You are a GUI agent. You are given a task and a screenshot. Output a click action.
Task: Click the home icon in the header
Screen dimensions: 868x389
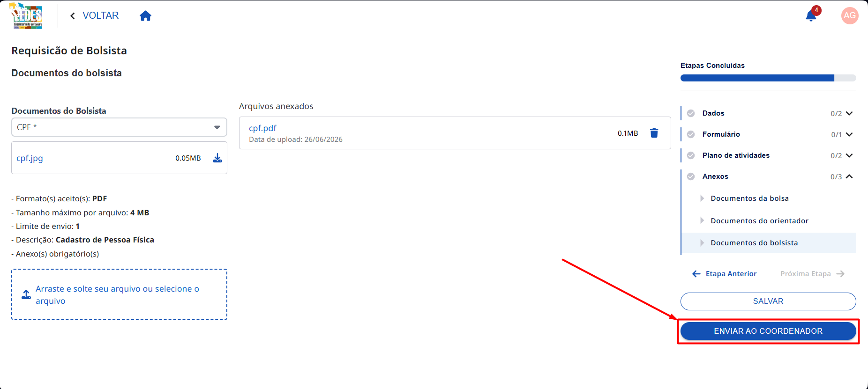click(145, 16)
